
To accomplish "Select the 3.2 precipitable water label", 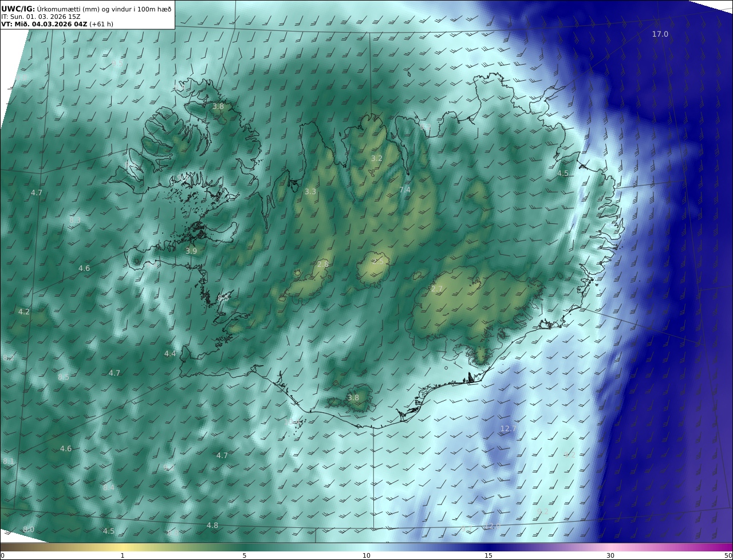I will click(376, 159).
